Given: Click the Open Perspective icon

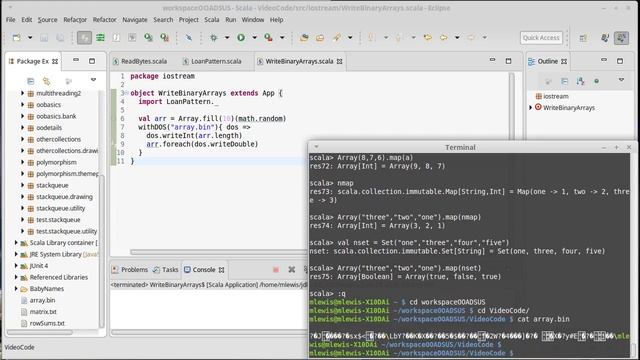Looking at the screenshot, I should pyautogui.click(x=583, y=38).
